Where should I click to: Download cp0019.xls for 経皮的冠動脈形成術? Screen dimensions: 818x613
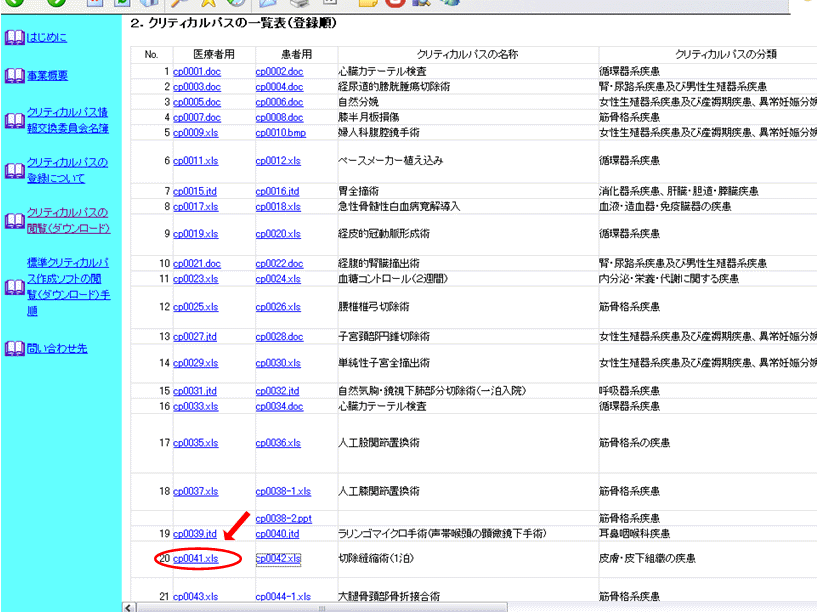[x=196, y=234]
